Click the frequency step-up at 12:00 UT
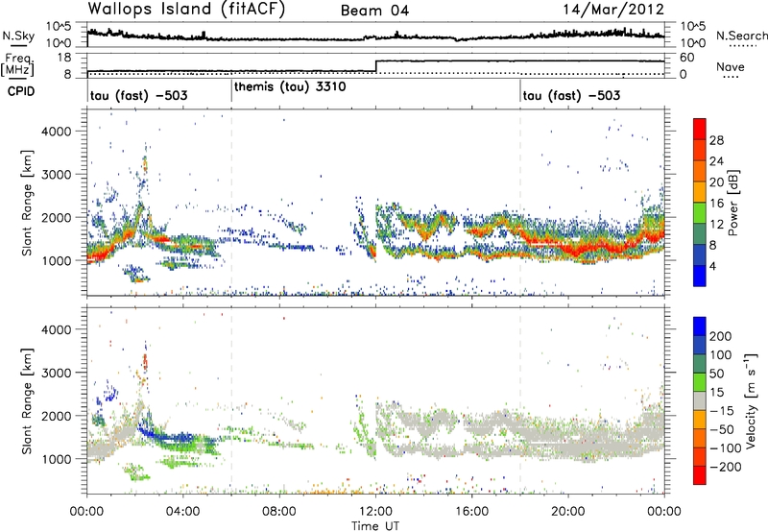This screenshot has height=532, width=768. (375, 66)
